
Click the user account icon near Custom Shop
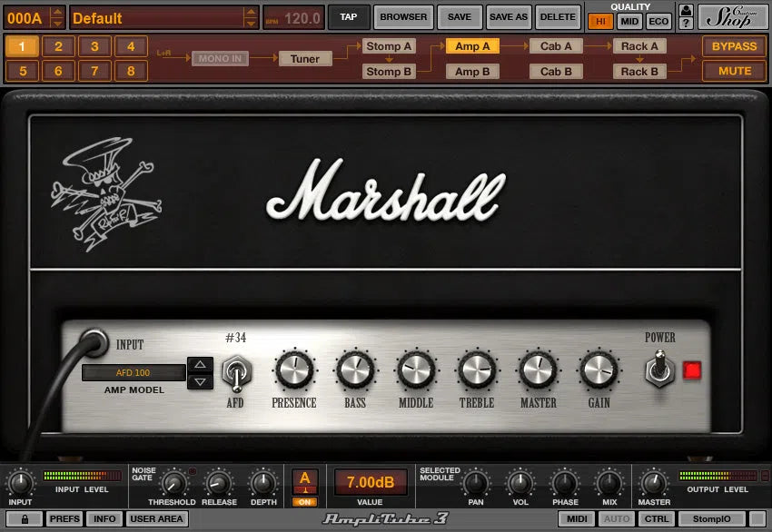coord(686,9)
